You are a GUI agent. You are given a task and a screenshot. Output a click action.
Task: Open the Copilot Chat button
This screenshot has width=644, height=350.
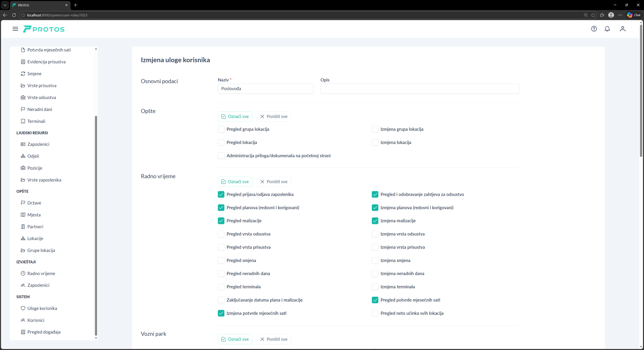pos(633,15)
